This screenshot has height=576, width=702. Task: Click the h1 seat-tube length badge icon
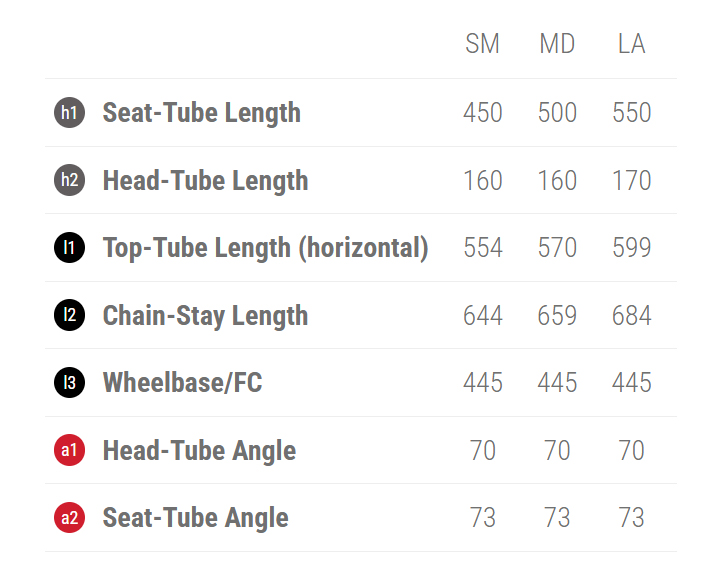tap(69, 113)
